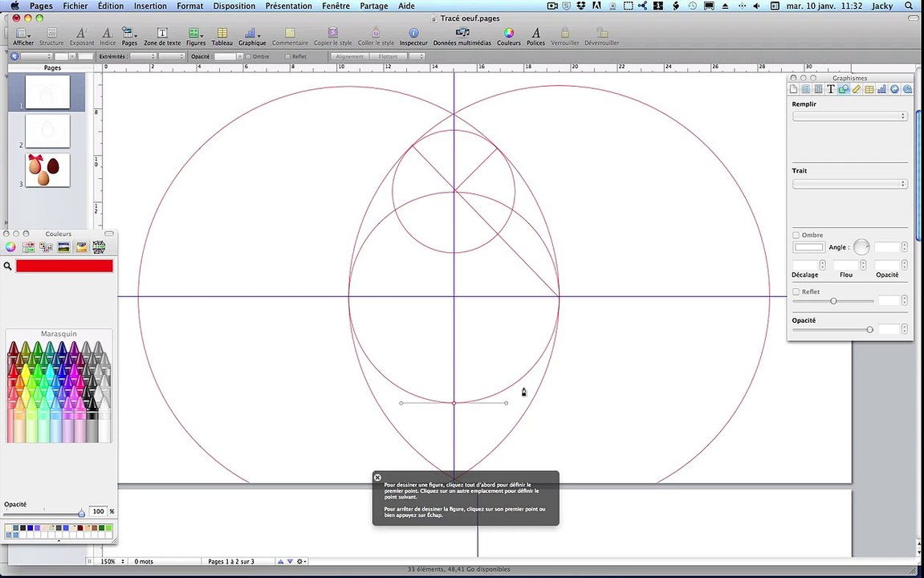
Task: Select the color wheel mode in Couleurs
Action: click(10, 247)
